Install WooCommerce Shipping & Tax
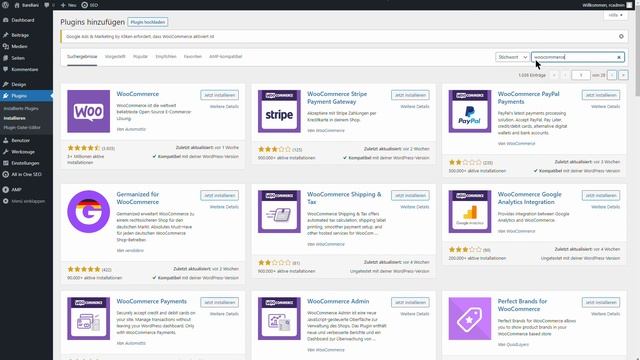This screenshot has width=640, height=360. pos(410,196)
